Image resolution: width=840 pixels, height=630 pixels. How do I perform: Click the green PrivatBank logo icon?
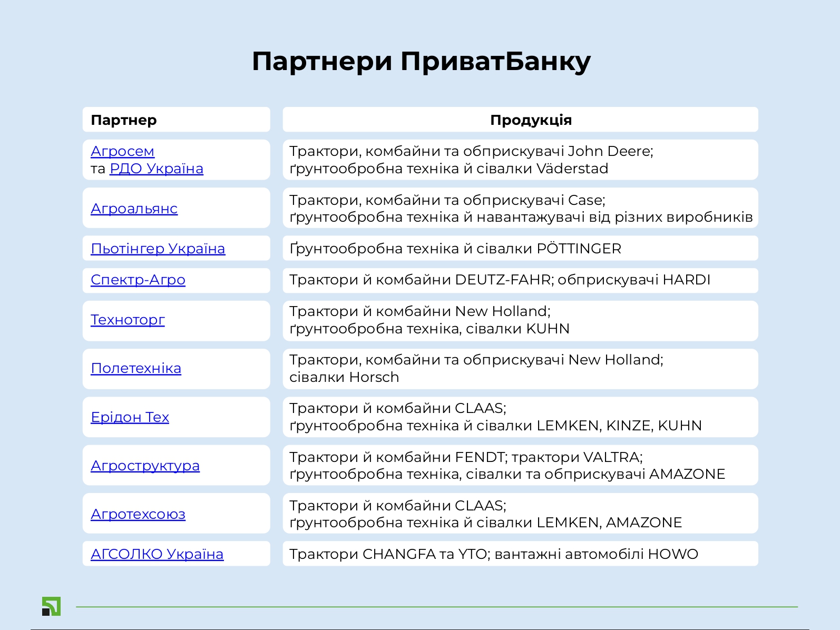click(x=51, y=606)
